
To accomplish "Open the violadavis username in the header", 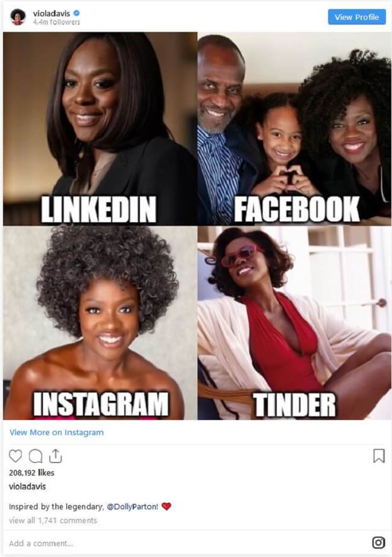I will click(x=51, y=13).
